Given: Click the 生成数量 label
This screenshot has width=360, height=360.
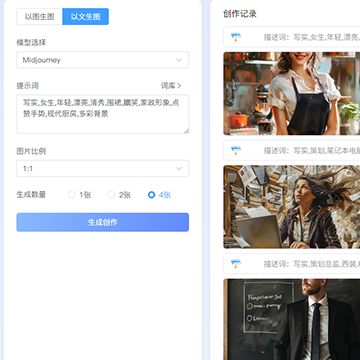Looking at the screenshot, I should (31, 195).
